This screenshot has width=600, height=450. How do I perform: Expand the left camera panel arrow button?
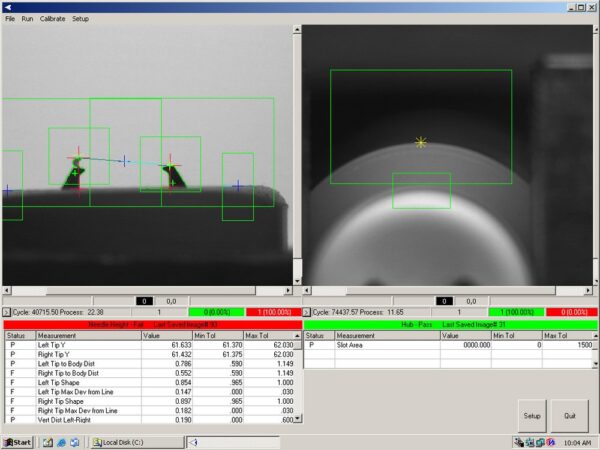[x=6, y=312]
